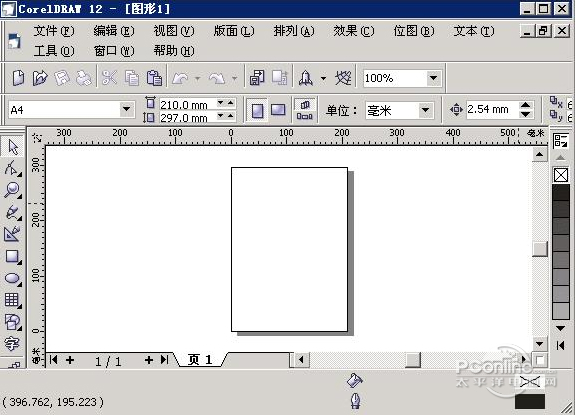Click the Redo arrow icon
This screenshot has height=418, width=576.
[x=217, y=78]
